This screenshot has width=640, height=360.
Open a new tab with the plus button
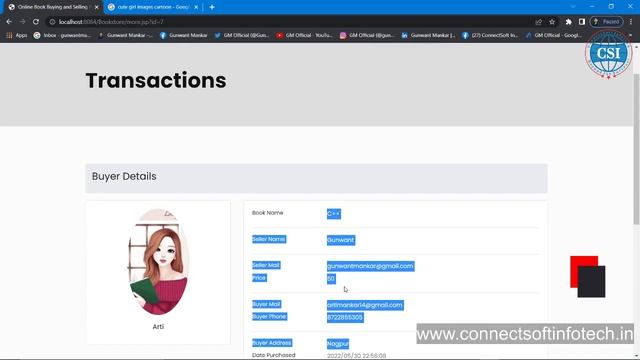point(212,7)
